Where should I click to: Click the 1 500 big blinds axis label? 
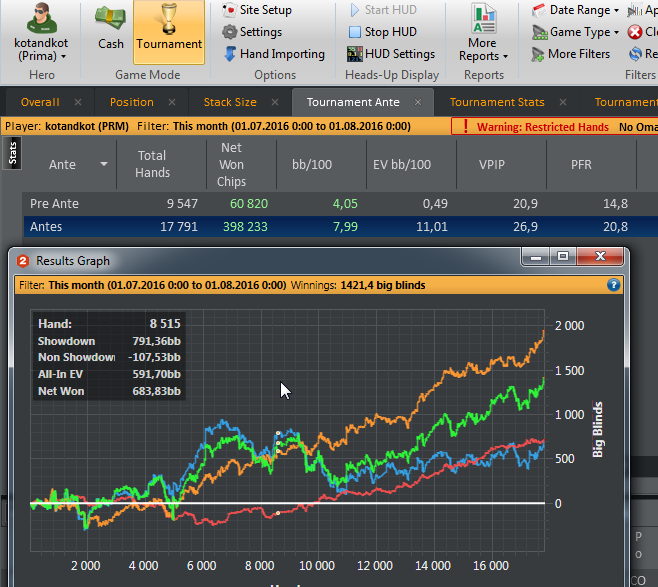569,371
